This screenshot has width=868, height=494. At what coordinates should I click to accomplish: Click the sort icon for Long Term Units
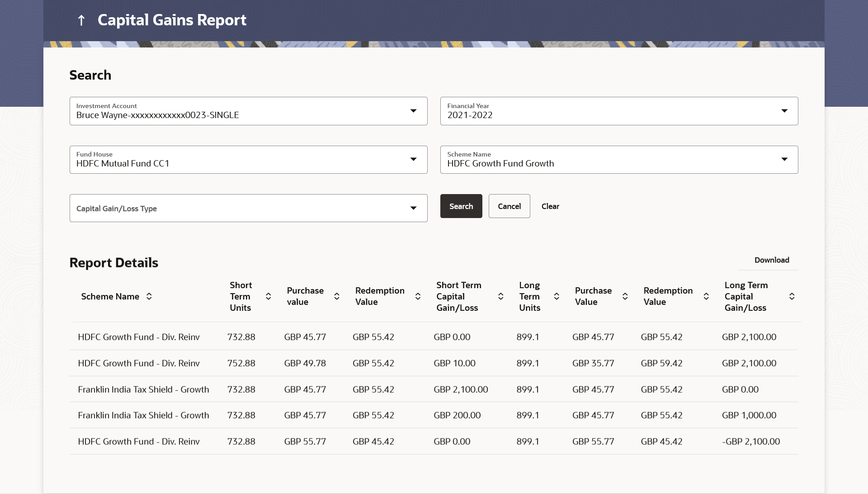coord(557,296)
